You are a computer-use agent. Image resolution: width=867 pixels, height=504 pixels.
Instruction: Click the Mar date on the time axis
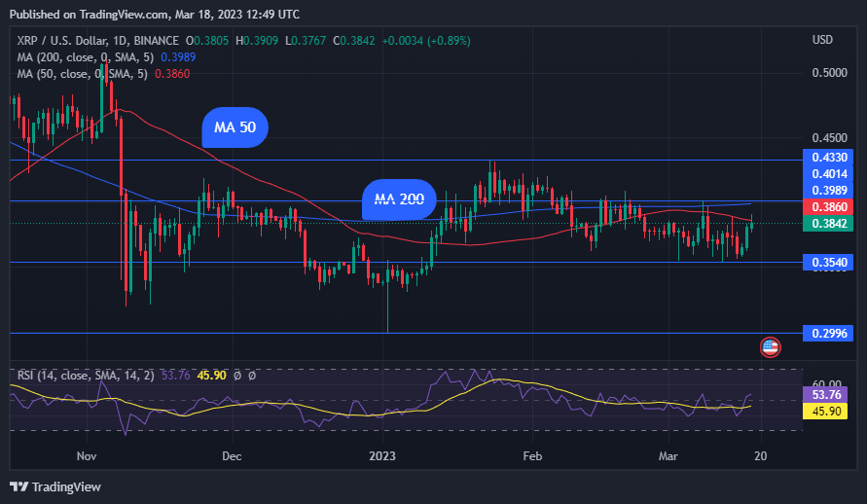(668, 456)
